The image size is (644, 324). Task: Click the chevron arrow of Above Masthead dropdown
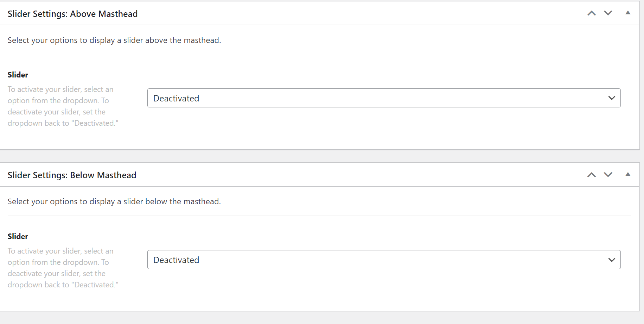[612, 98]
